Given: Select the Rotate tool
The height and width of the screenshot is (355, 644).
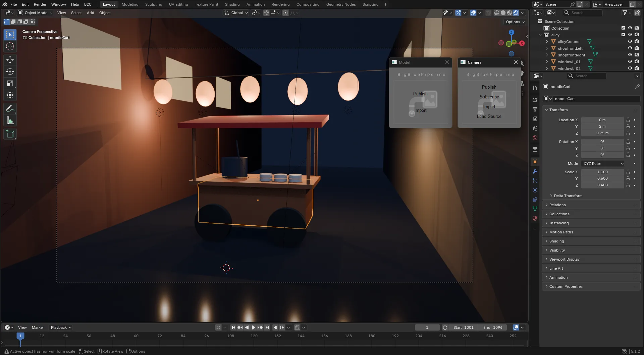Looking at the screenshot, I should pyautogui.click(x=10, y=72).
